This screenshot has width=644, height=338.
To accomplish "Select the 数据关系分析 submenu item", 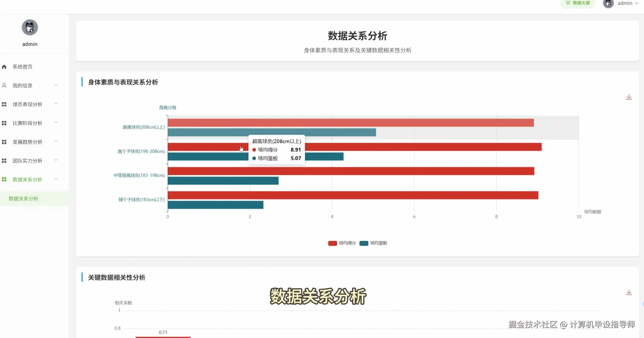I will click(x=34, y=199).
